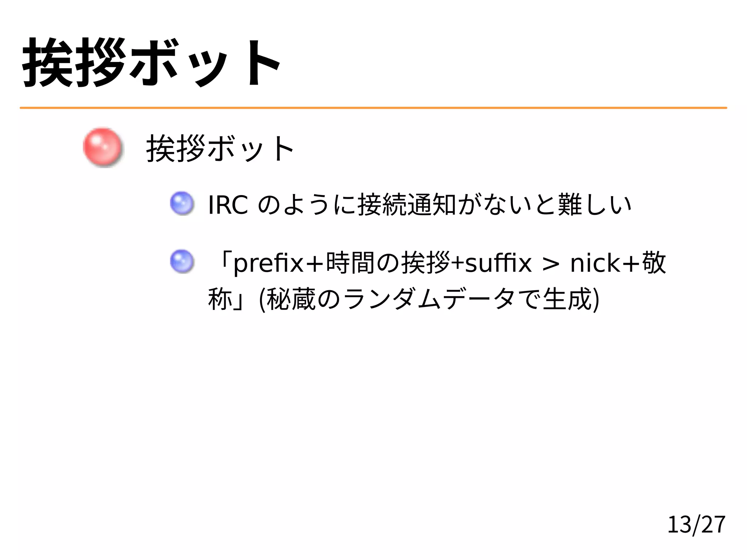Click the word 難しい at line end
This screenshot has width=747, height=560.
595,205
